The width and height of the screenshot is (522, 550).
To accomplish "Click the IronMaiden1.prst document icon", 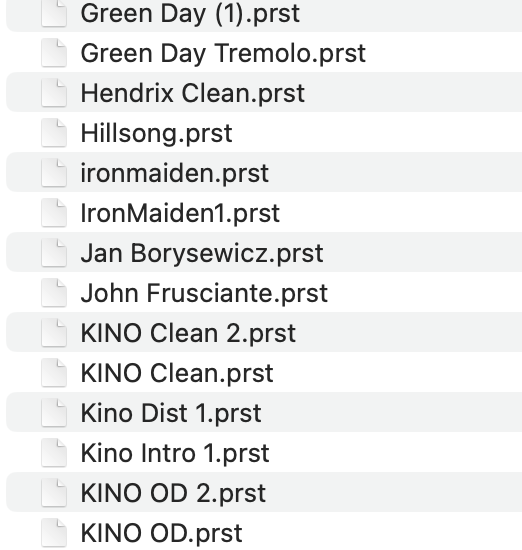I will coord(54,213).
